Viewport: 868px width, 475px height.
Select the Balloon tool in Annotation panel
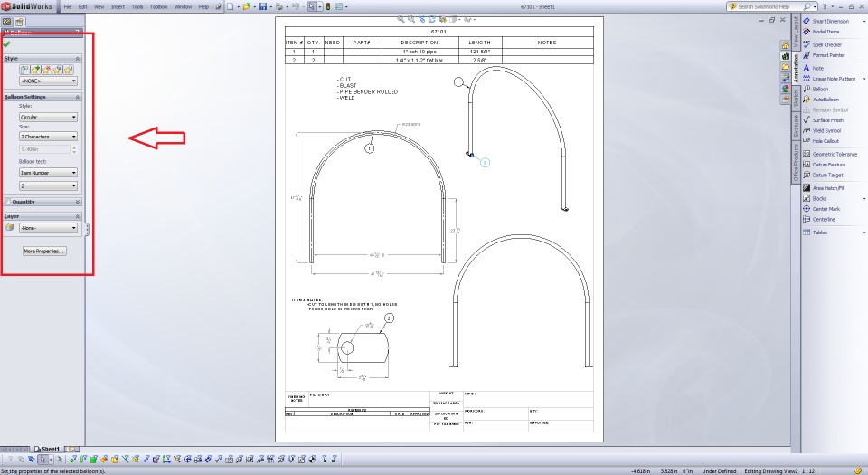816,90
